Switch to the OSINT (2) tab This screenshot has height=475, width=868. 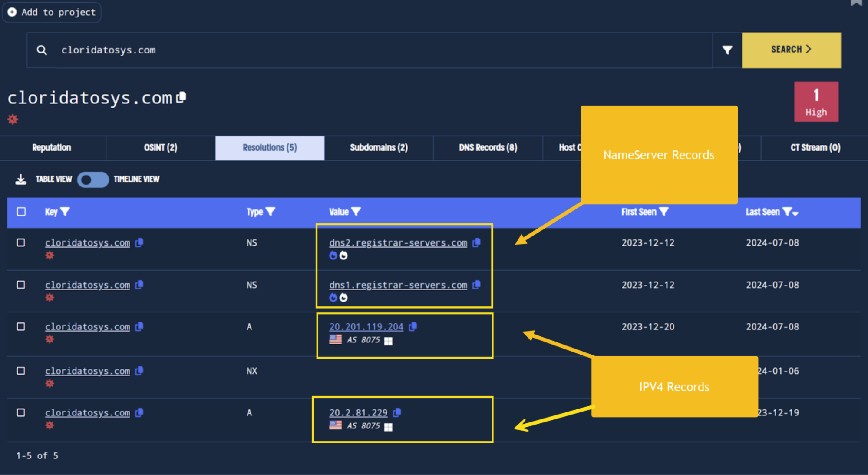point(161,148)
